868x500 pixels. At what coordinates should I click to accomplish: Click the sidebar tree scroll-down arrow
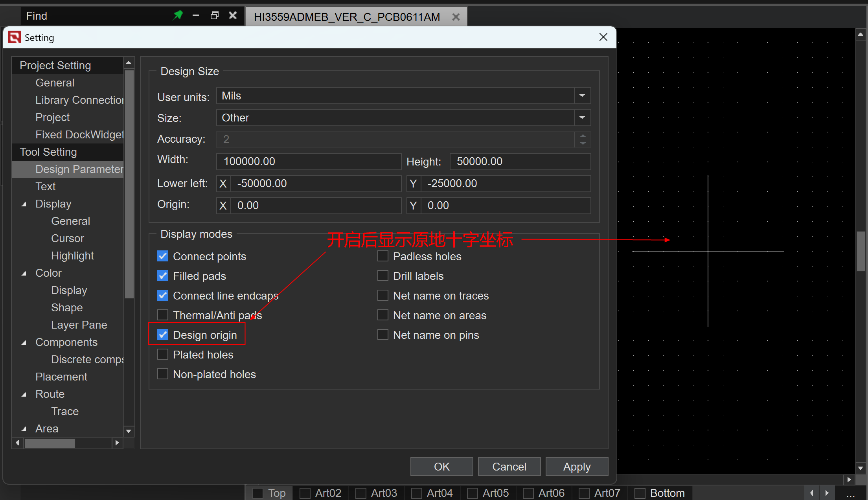pos(129,431)
